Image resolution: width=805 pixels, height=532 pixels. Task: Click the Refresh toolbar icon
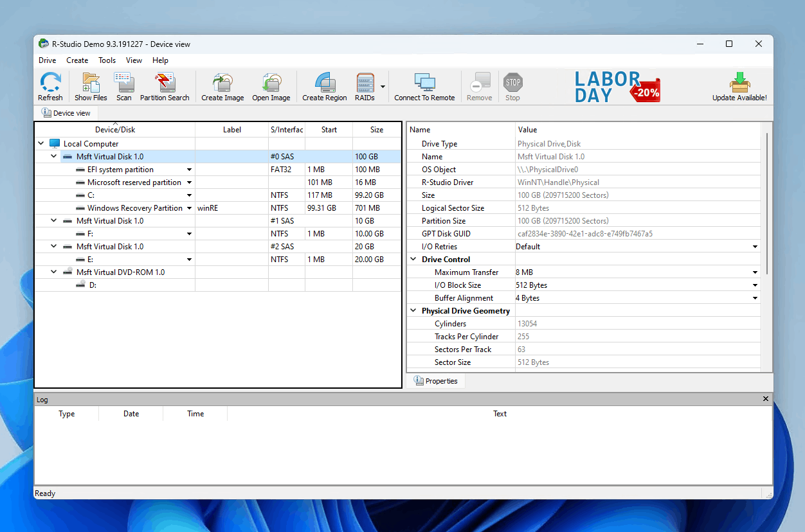[x=50, y=86]
